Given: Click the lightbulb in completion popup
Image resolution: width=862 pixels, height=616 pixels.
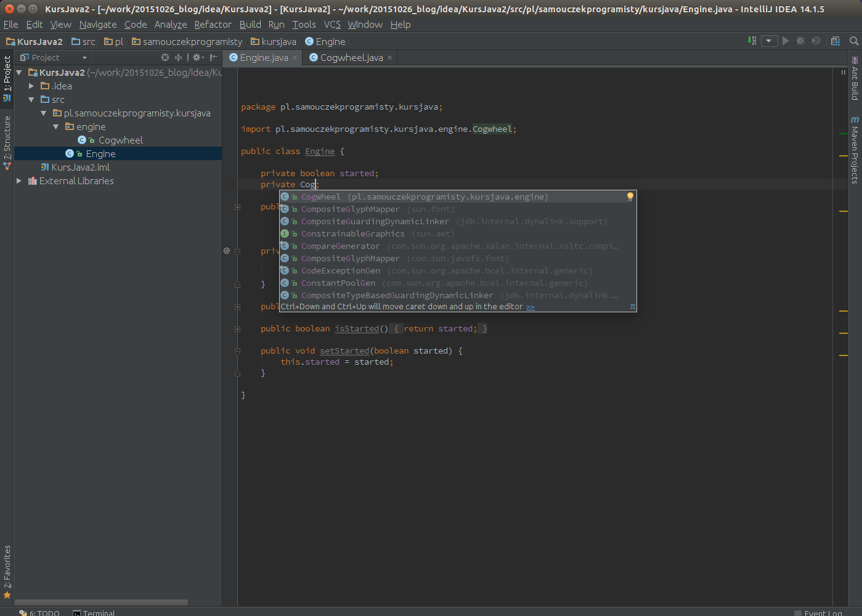Looking at the screenshot, I should (630, 197).
